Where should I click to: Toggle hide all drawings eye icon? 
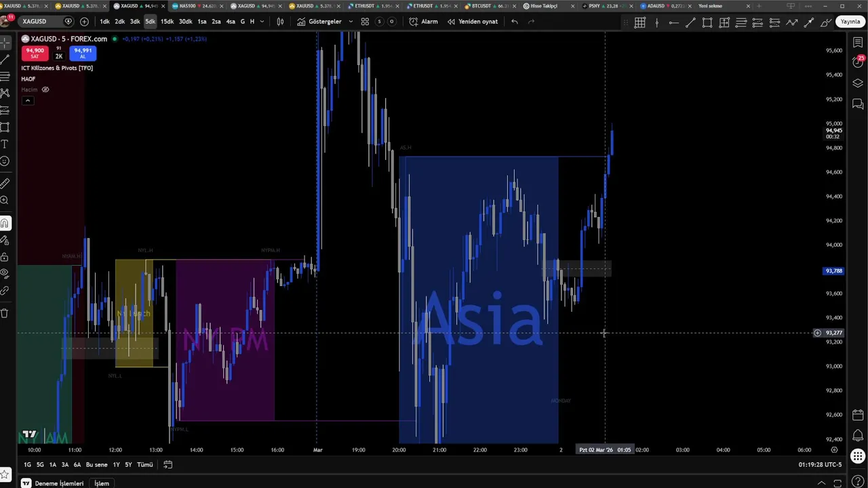pos(5,274)
